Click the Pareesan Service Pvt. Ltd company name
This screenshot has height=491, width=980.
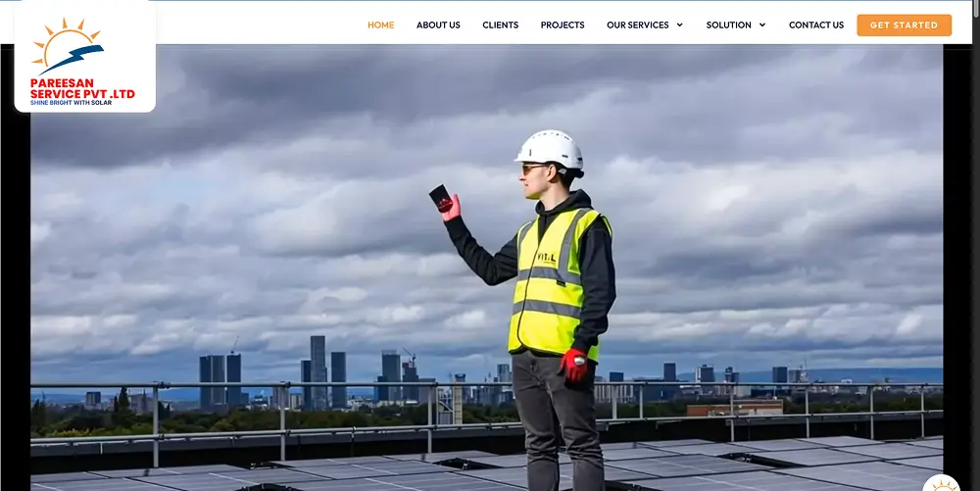[x=82, y=89]
